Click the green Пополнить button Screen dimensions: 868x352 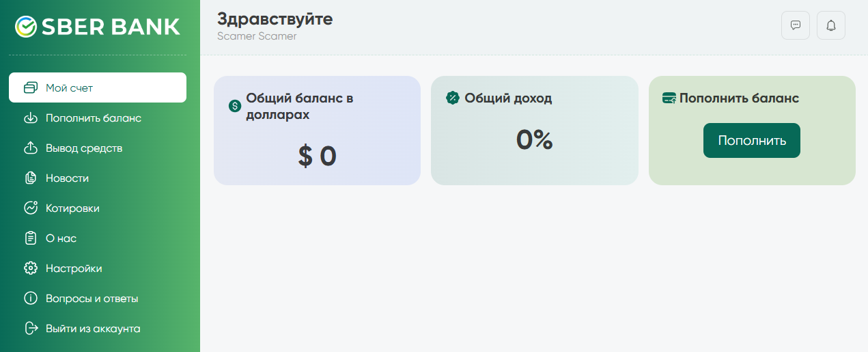pos(752,140)
